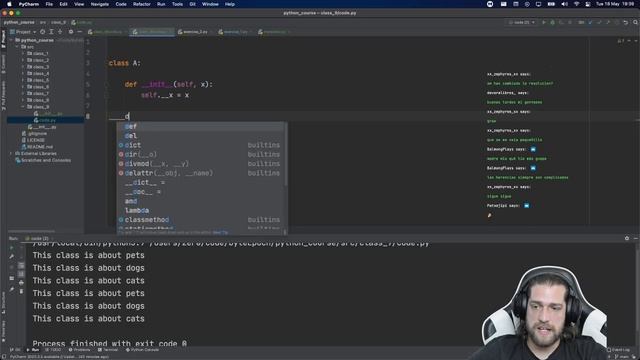Collapse the src folder
The width and height of the screenshot is (640, 360).
click(17, 47)
